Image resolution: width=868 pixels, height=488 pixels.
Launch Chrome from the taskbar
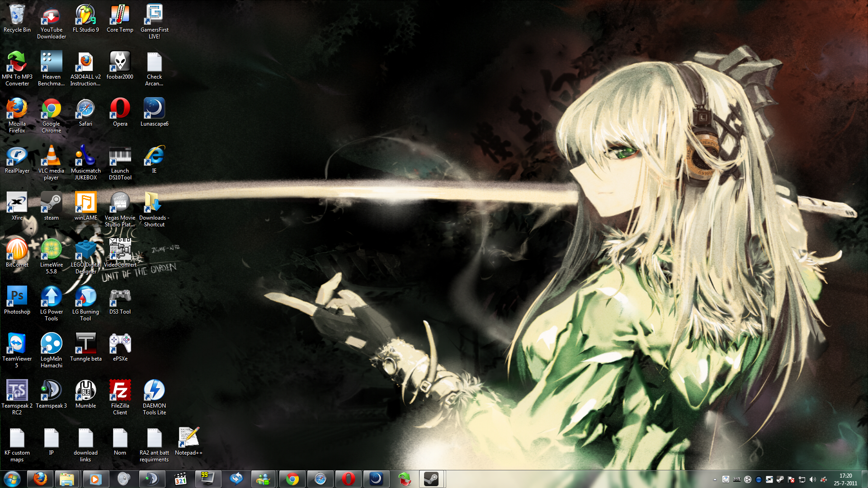(x=292, y=479)
